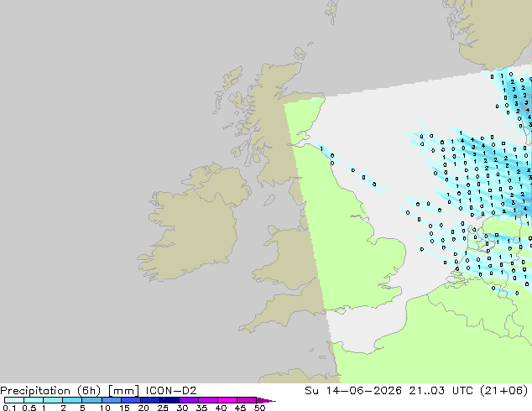
Task: Click the '1' precipitation value off Scotland's east coast
Action: point(321,148)
